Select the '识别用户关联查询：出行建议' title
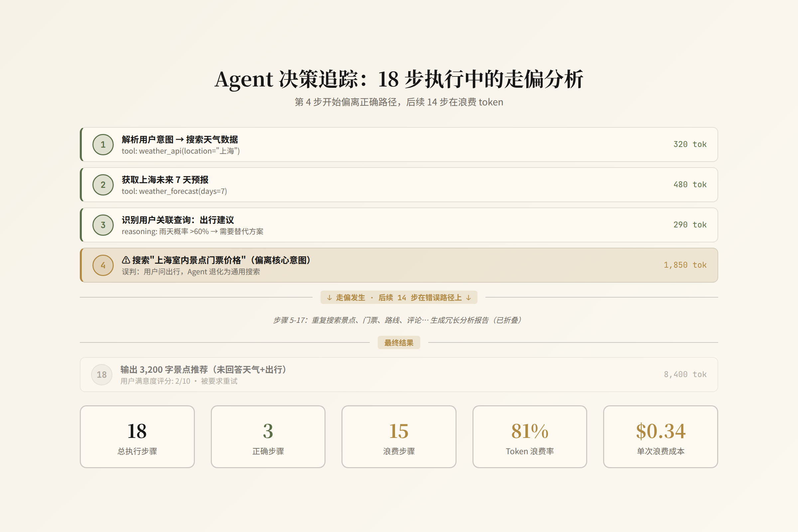 click(x=178, y=220)
